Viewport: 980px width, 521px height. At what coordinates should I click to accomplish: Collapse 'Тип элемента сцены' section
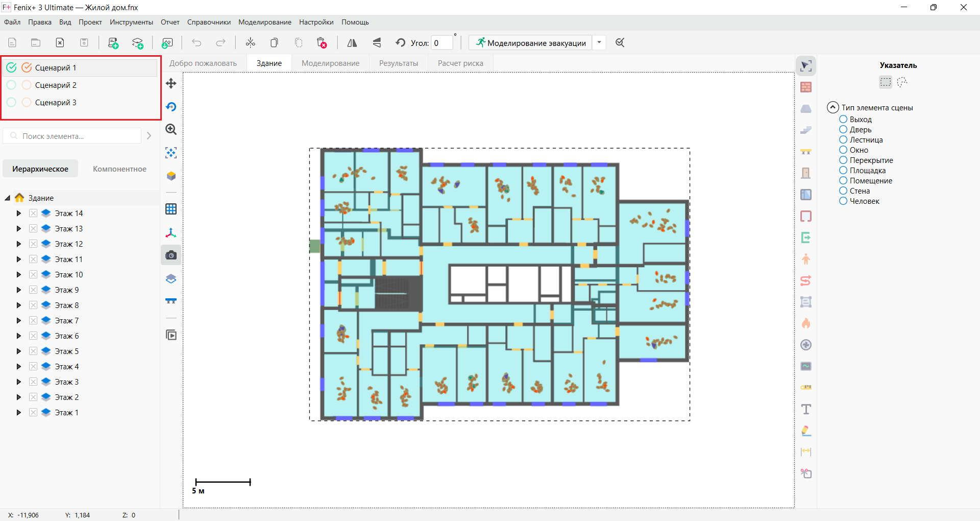point(832,107)
